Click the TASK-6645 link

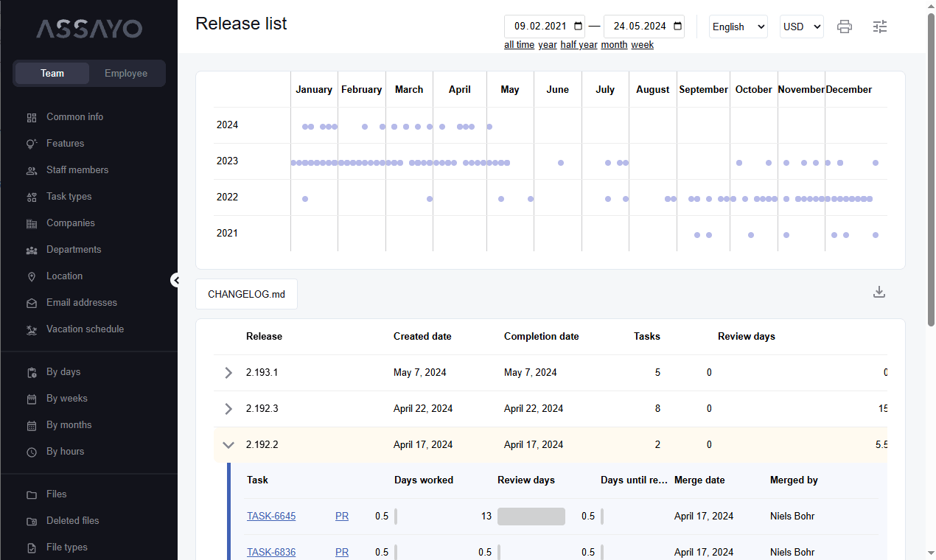271,517
